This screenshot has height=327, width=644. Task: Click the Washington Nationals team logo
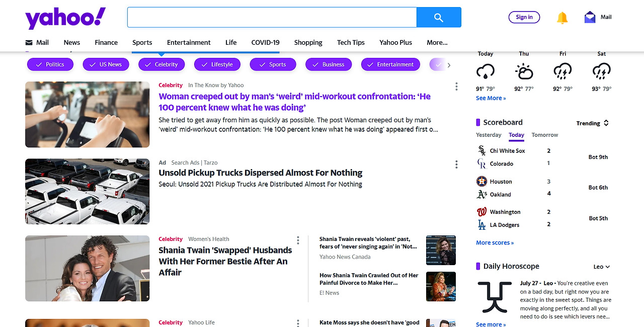point(481,212)
